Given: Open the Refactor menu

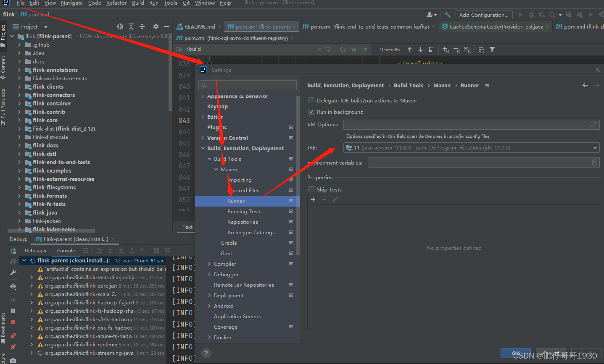Looking at the screenshot, I should point(116,3).
